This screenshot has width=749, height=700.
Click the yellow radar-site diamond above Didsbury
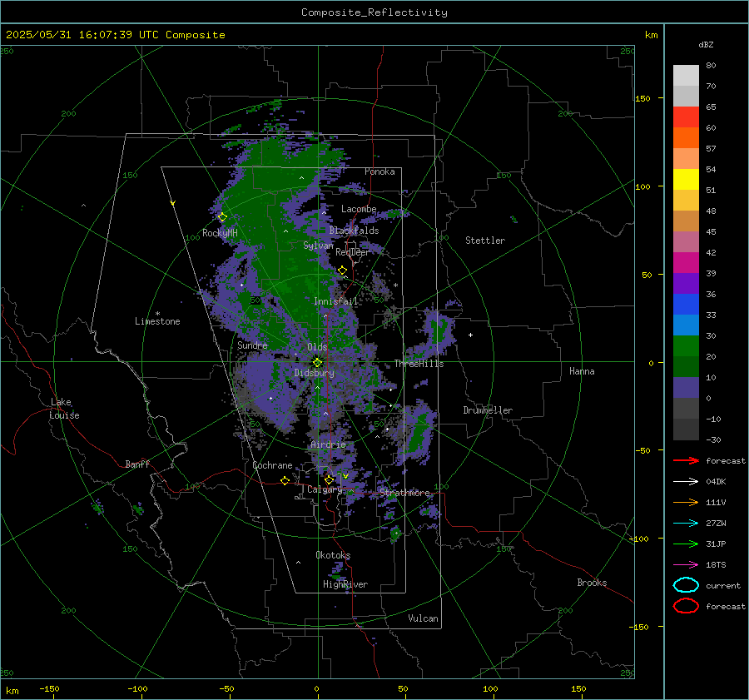tap(317, 362)
